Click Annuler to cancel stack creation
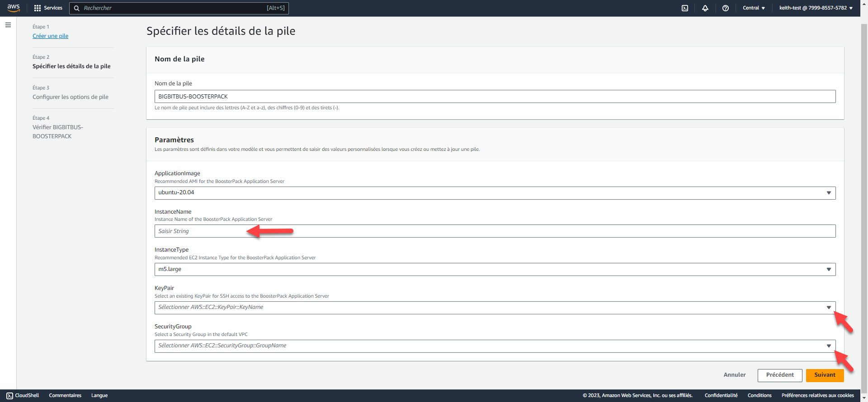868x402 pixels. point(735,375)
